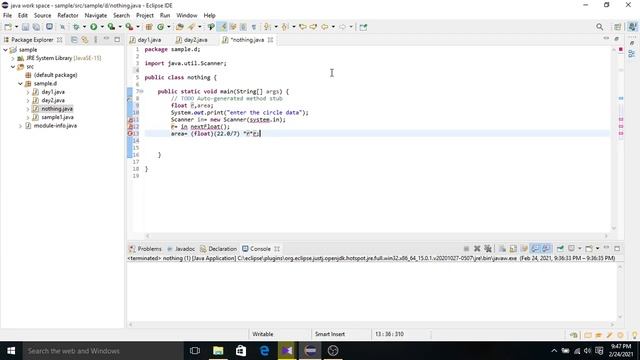Screen dimensions: 640x360
Task: Click the error marker on line 13
Action: coord(130,133)
